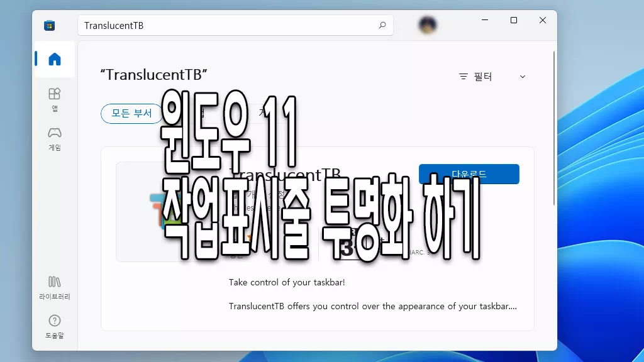Click the 'Take control of your taskbar!' description
The width and height of the screenshot is (644, 362).
point(287,282)
